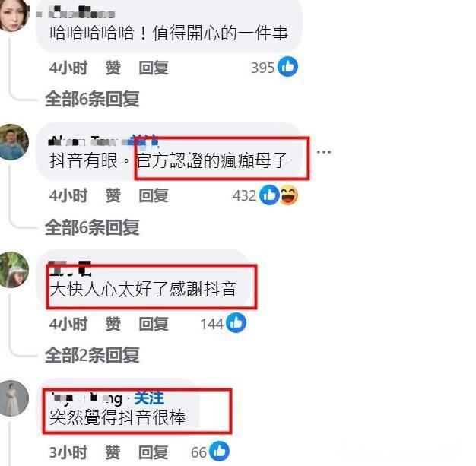Open three-dot options for 抖音有眼 comment

pos(324,152)
